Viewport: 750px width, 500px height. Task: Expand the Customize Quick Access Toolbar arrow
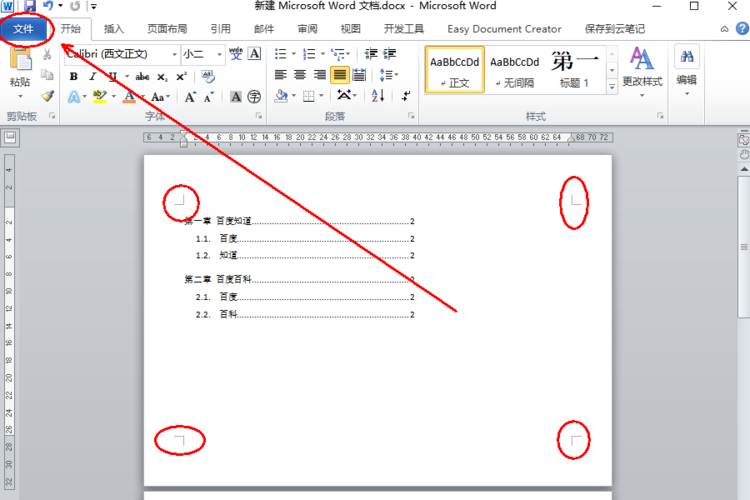(x=94, y=6)
